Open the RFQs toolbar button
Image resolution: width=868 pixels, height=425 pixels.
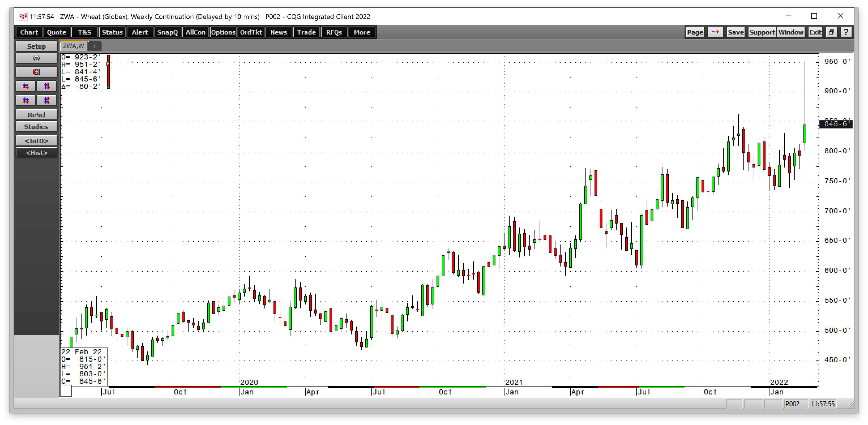coord(334,32)
